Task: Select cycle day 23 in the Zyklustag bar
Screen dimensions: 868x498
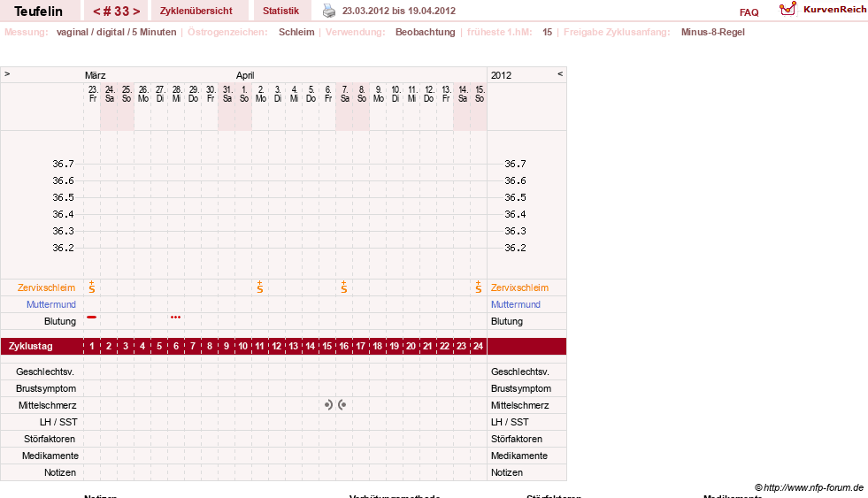Action: [x=461, y=346]
